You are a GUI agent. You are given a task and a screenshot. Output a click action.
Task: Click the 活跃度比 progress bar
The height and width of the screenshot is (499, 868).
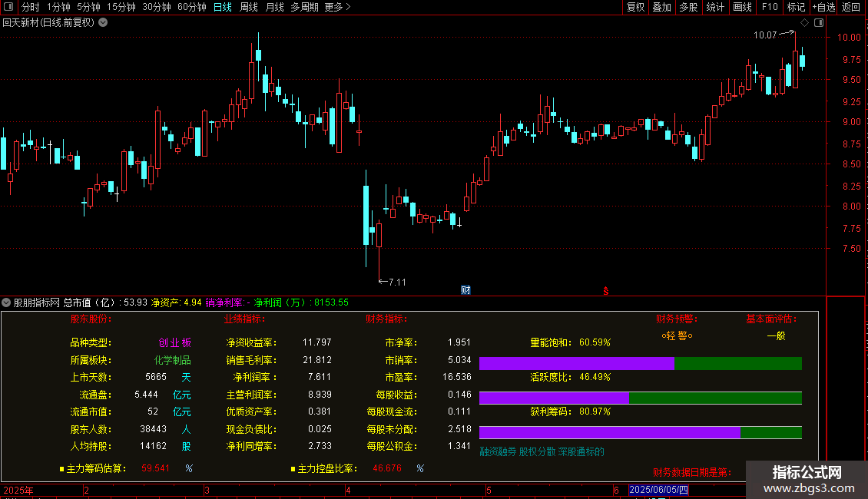[641, 398]
